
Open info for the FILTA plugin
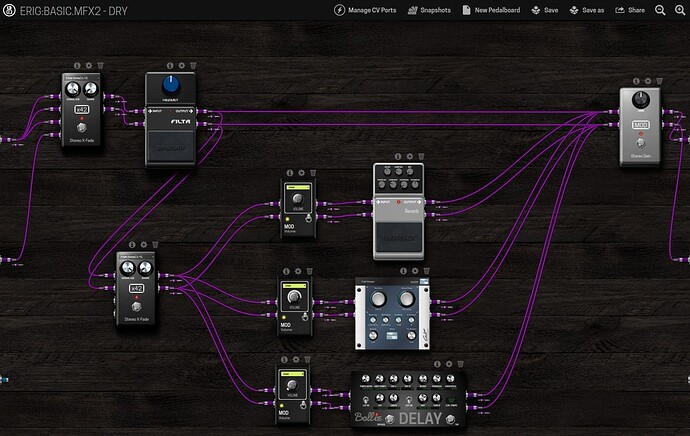(x=171, y=65)
